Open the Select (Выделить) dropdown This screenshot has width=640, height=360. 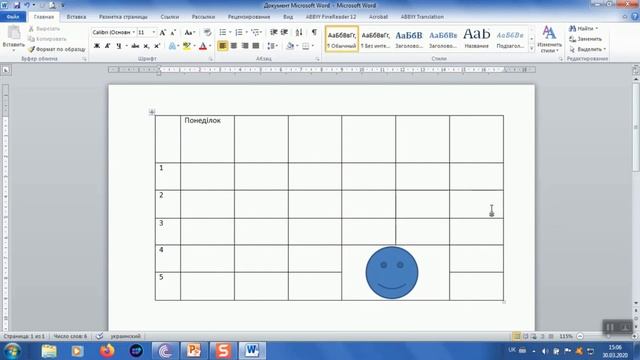(x=588, y=49)
